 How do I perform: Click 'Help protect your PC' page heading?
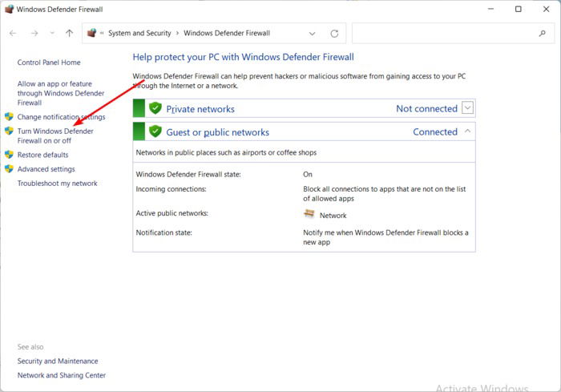244,57
